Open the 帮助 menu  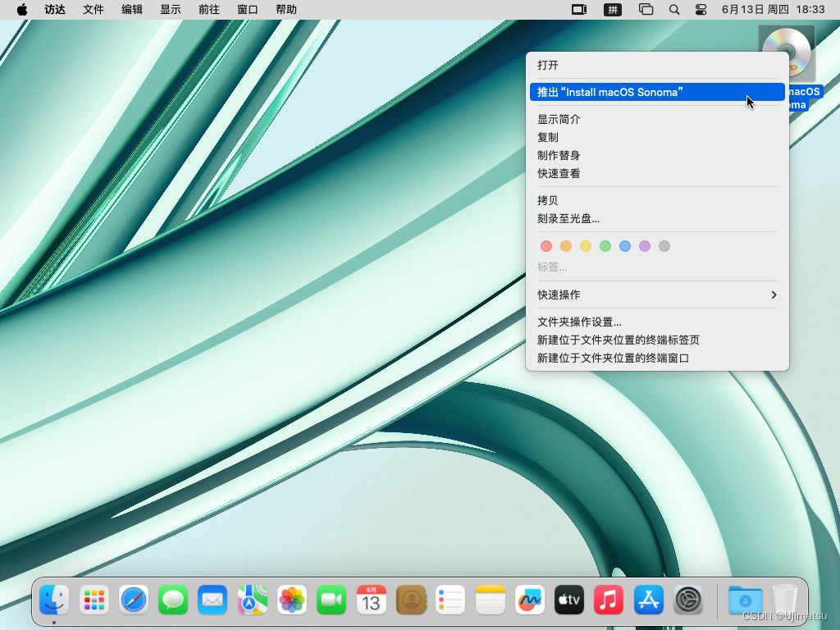click(x=286, y=10)
